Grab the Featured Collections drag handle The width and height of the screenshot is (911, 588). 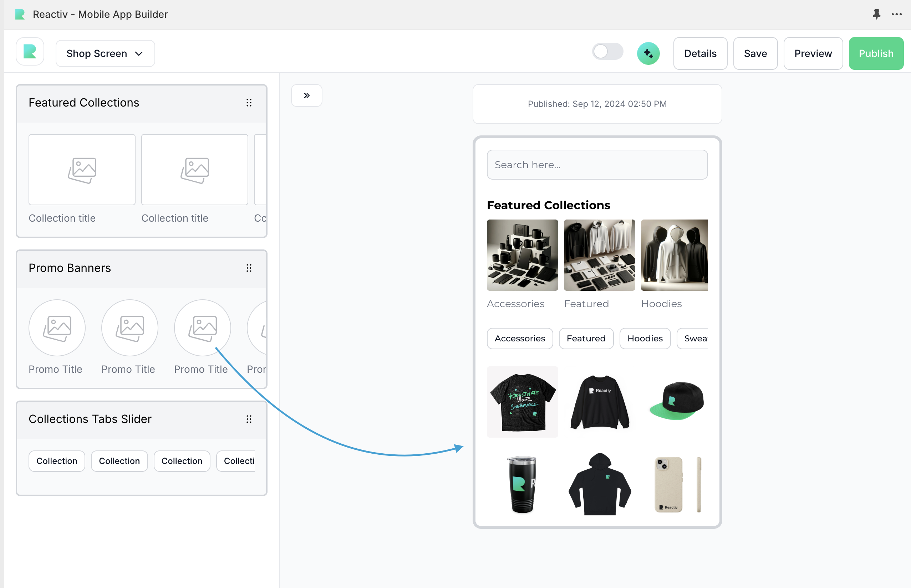point(249,103)
